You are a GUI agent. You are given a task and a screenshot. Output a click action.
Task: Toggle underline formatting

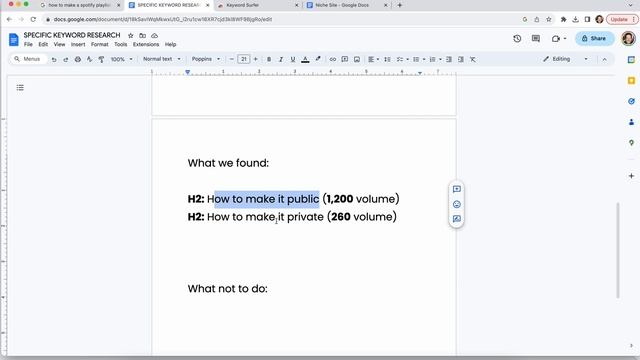tap(293, 60)
